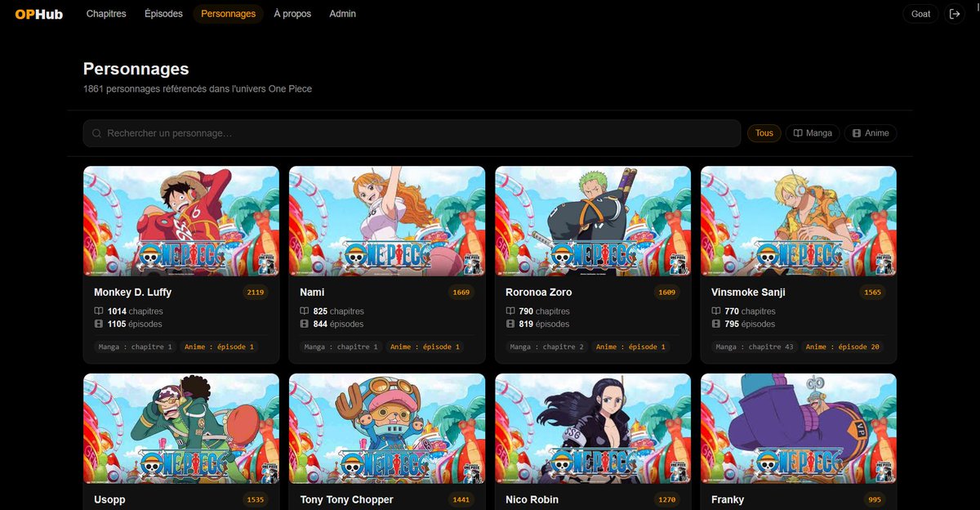Click Sanji's 'Anime : épisode 20' tag
The image size is (980, 510).
[x=844, y=347]
